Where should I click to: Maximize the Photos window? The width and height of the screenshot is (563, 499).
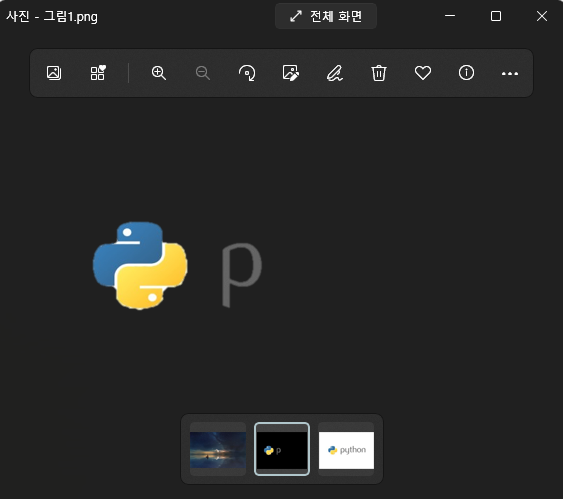point(496,16)
